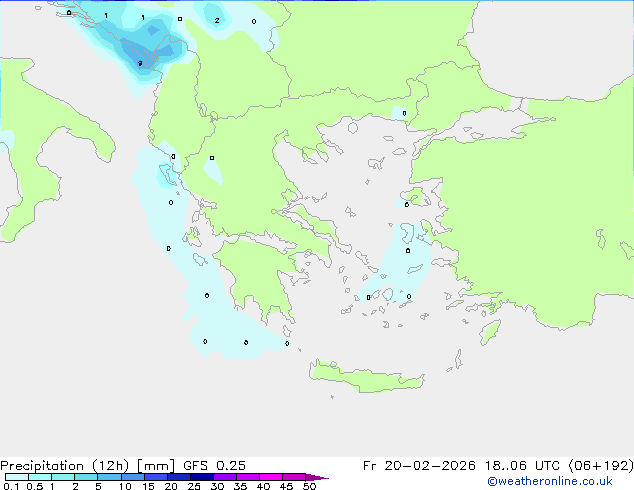Click the "0.5" legend scale label
The width and height of the screenshot is (634, 490).
tap(35, 486)
